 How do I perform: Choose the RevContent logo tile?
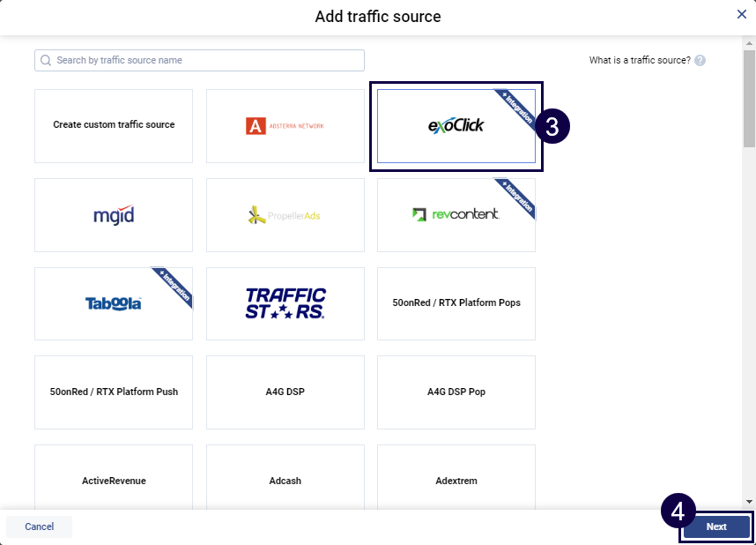click(x=456, y=215)
